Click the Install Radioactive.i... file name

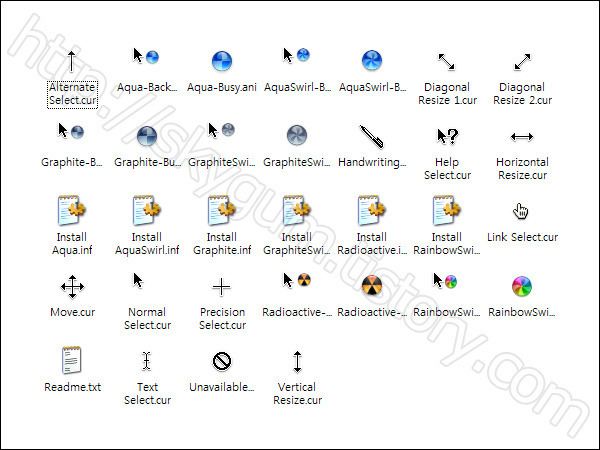pyautogui.click(x=372, y=243)
